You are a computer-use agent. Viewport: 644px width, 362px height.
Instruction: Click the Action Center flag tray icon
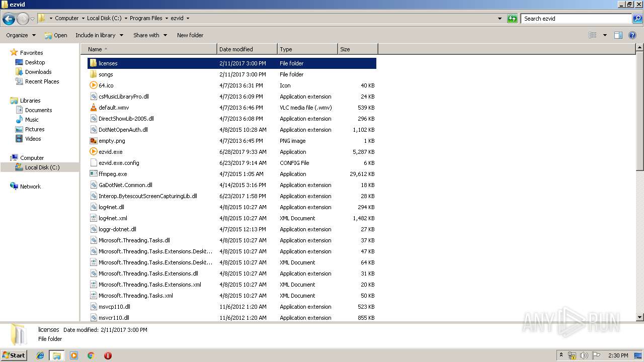click(x=596, y=355)
